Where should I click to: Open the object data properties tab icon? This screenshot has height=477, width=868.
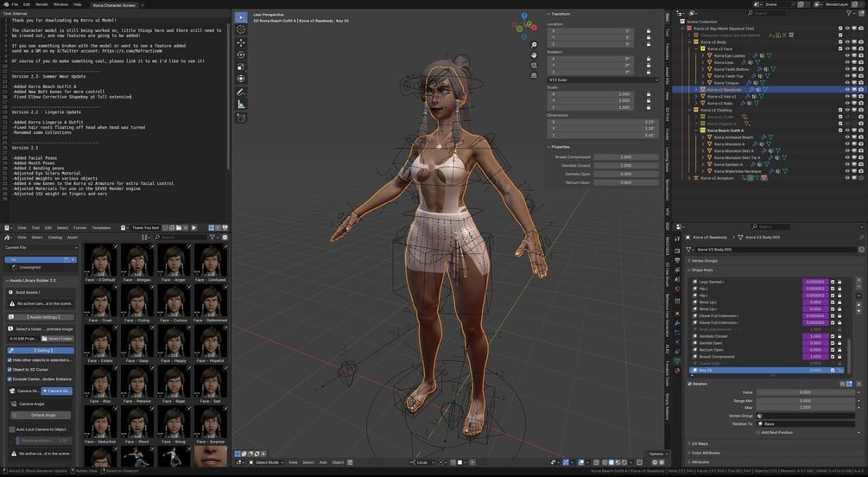click(x=677, y=360)
